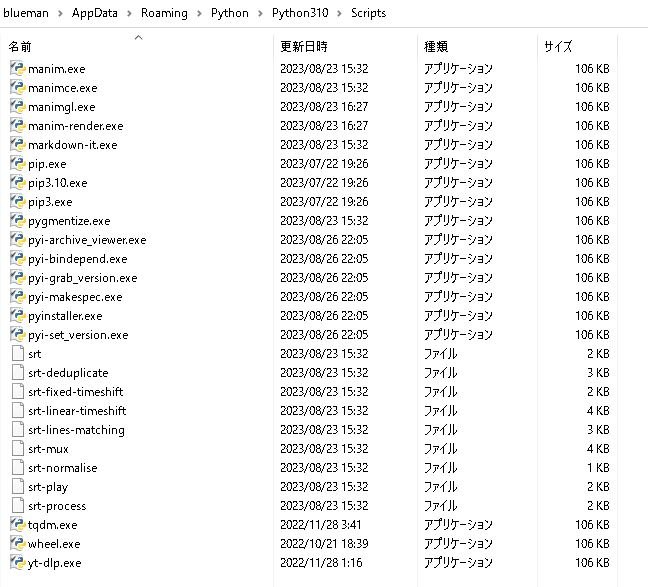Click date 2022/11/28 3:41 of tqdm.exe
The image size is (648, 587).
[x=321, y=525]
